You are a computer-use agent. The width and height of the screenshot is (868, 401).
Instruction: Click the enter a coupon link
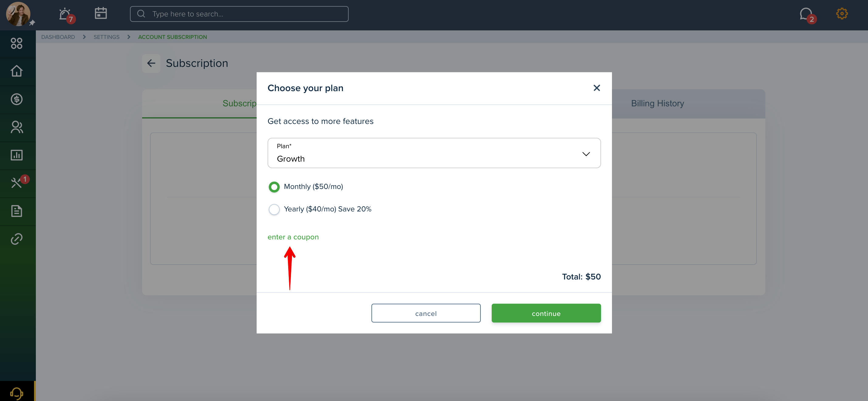click(293, 237)
